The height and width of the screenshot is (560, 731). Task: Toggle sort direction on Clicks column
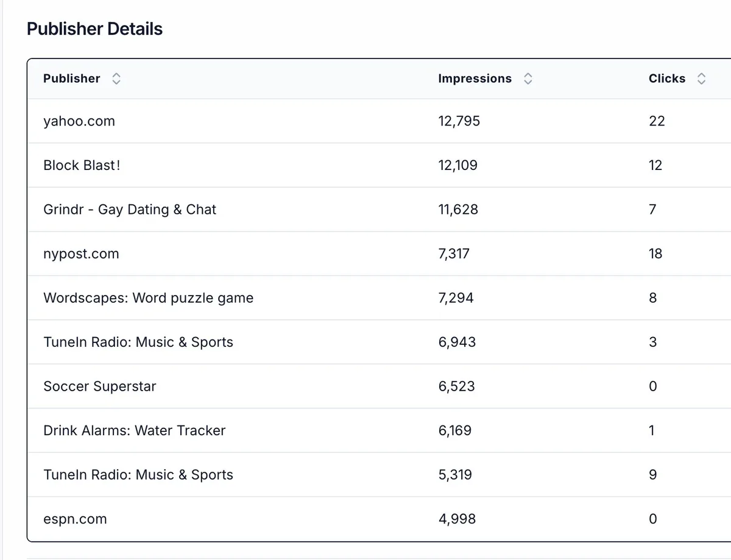coord(702,79)
